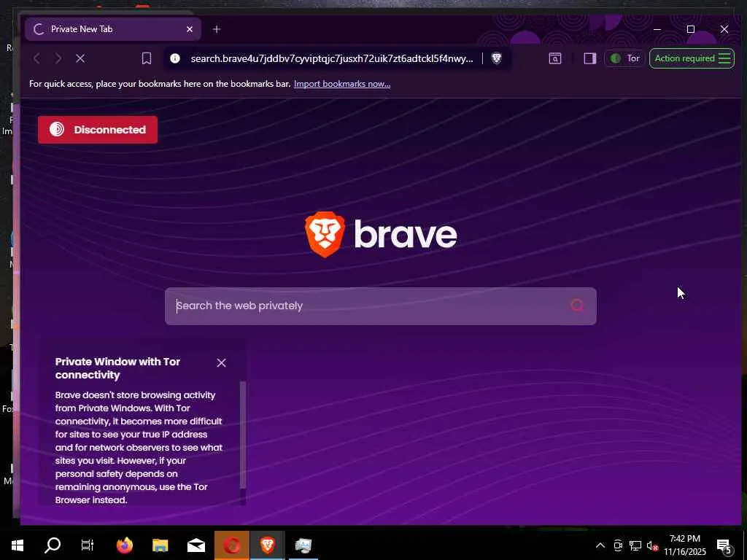Click the address bar URL
The height and width of the screenshot is (560, 747).
(x=332, y=58)
